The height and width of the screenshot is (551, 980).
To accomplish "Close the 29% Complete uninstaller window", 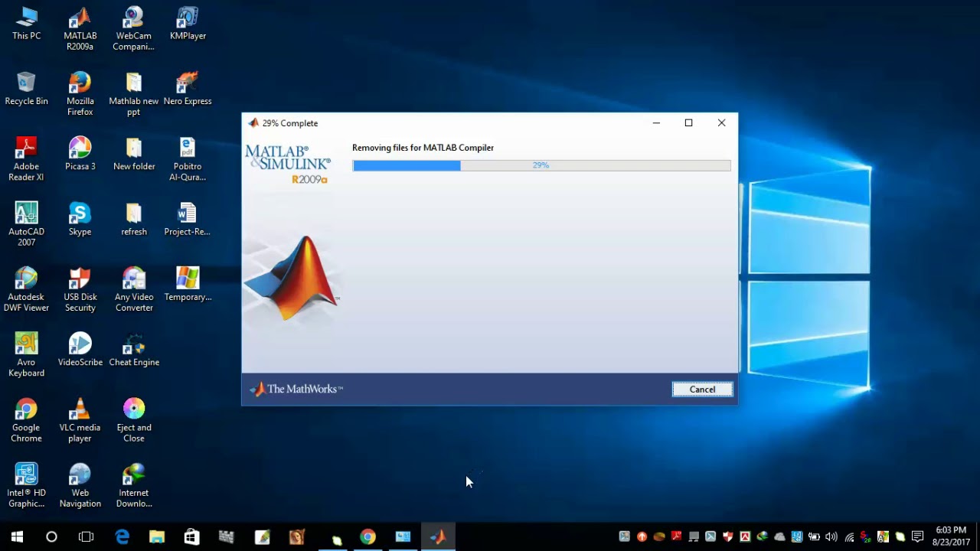I will [x=721, y=123].
